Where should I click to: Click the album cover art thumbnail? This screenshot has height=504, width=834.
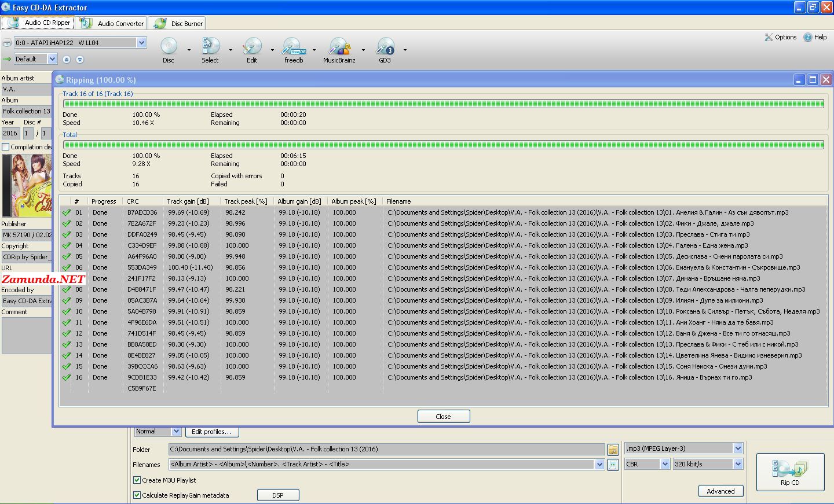coord(27,185)
